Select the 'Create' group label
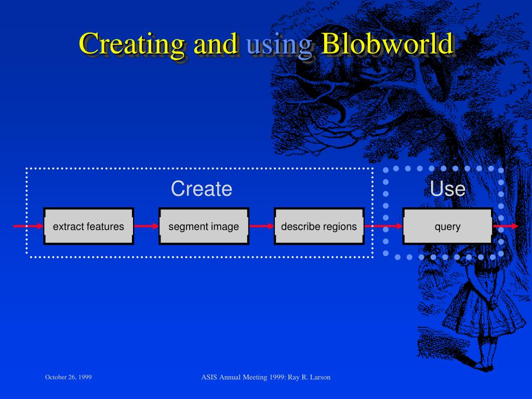Viewport: 532px width, 399px height. coord(202,189)
